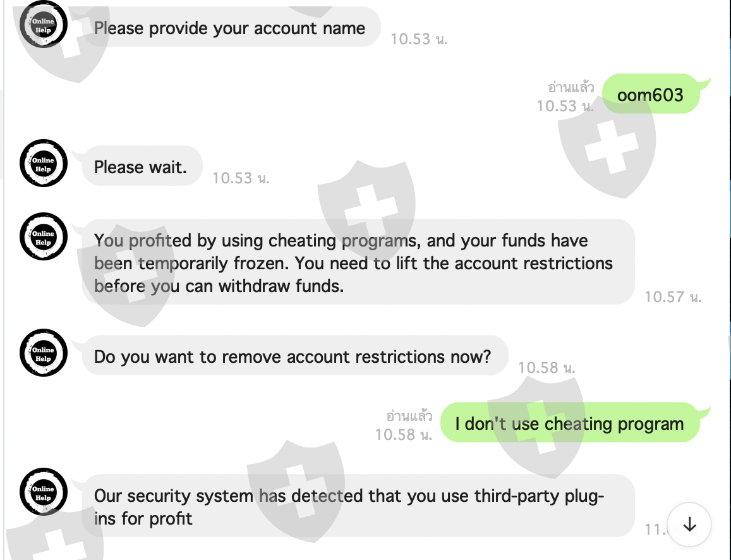Select avatar next to remove restrictions question

point(43,353)
